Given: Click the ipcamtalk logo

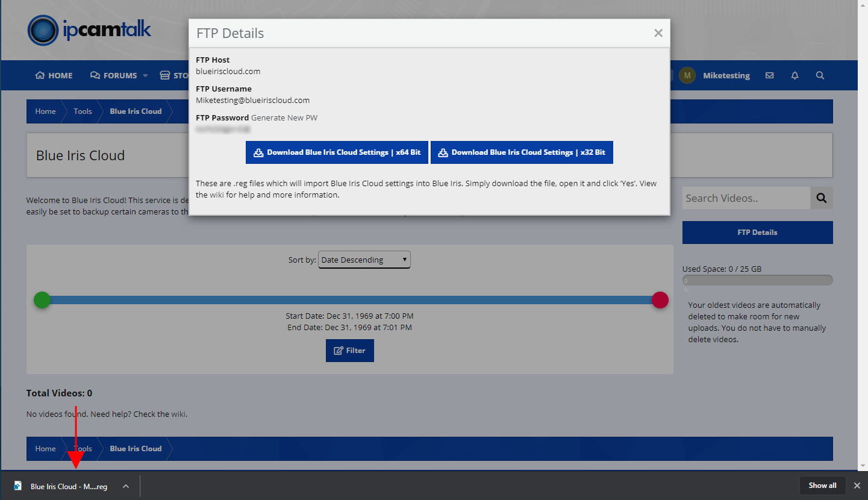Looking at the screenshot, I should [89, 30].
